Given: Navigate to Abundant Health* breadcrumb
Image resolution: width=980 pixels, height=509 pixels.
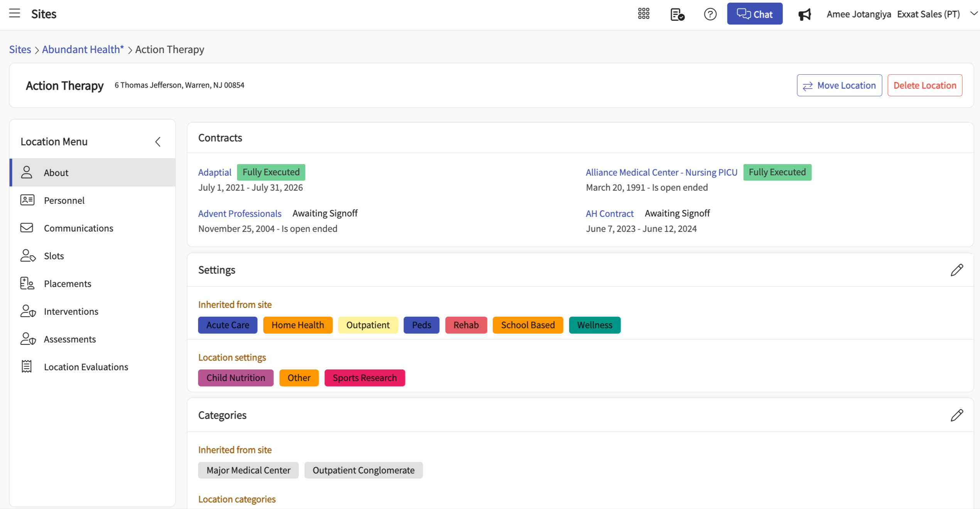Looking at the screenshot, I should click(83, 49).
